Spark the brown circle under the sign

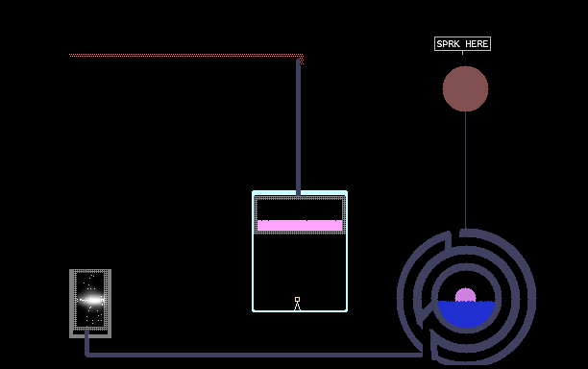(465, 88)
